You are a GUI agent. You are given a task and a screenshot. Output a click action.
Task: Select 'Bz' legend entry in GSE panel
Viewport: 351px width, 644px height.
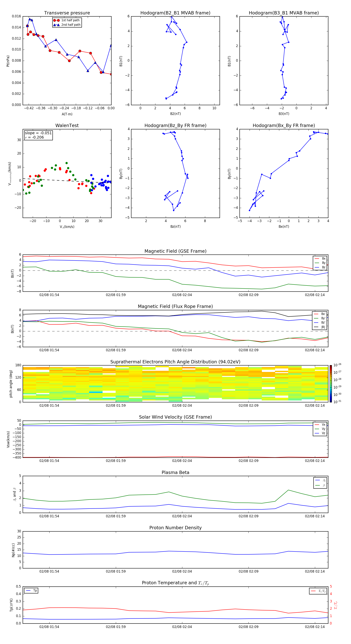320,267
